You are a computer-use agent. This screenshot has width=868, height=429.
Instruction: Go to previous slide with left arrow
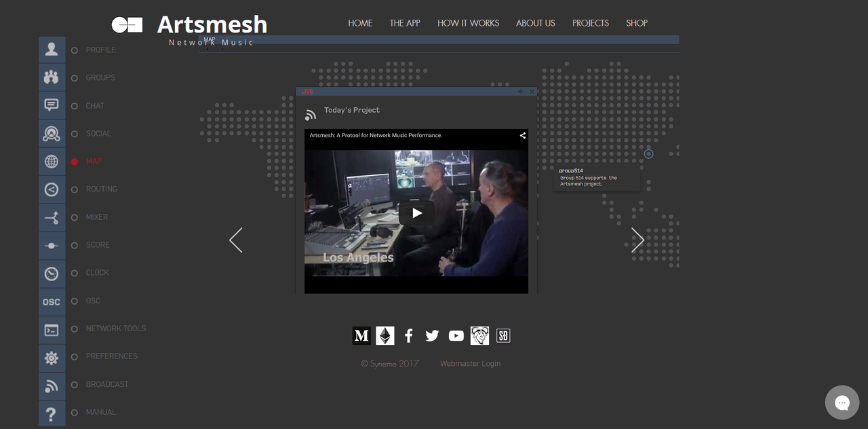(235, 240)
